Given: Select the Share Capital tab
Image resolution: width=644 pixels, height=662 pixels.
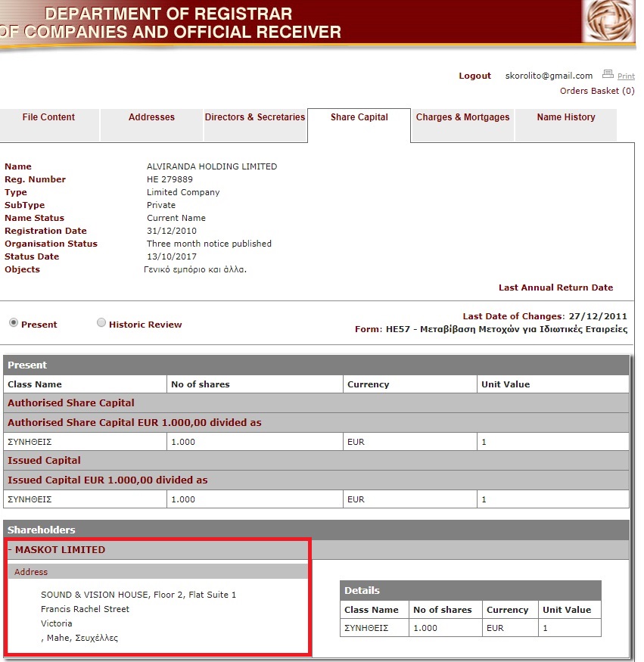Looking at the screenshot, I should pos(359,117).
